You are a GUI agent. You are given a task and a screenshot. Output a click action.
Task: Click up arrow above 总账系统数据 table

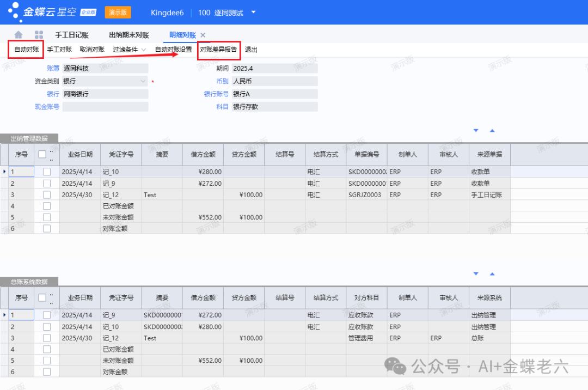[x=492, y=274]
